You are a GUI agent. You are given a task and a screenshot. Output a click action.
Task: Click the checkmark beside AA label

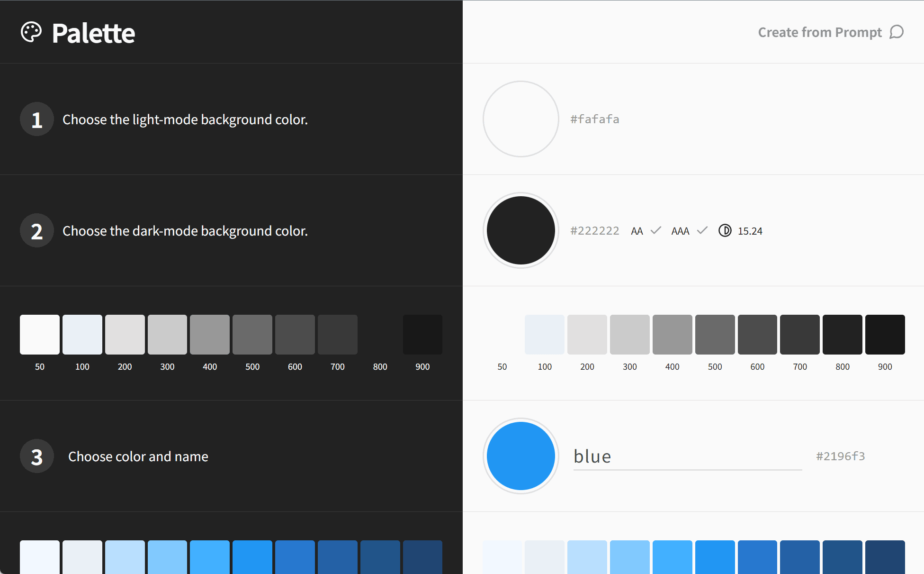point(656,230)
